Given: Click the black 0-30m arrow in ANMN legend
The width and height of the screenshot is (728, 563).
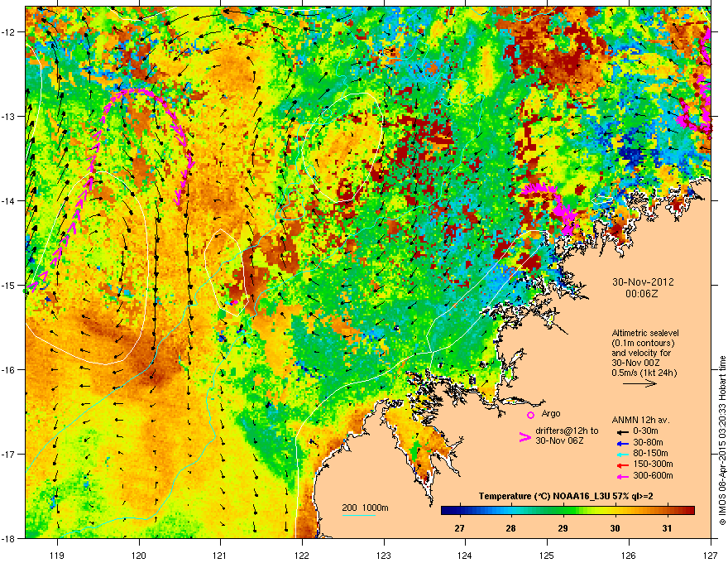Looking at the screenshot, I should point(623,431).
